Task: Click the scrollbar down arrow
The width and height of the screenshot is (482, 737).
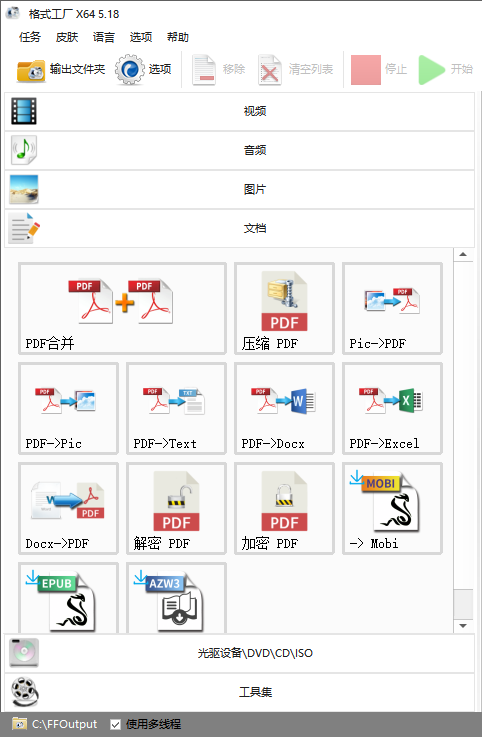Action: [x=463, y=626]
